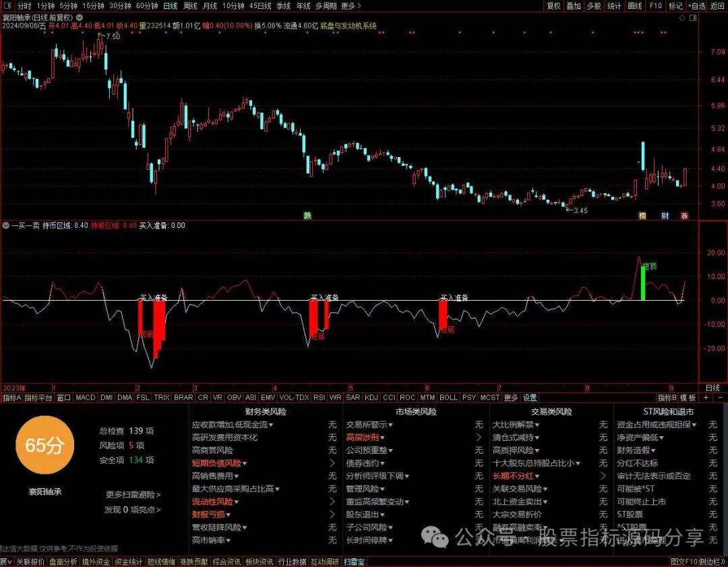The width and height of the screenshot is (728, 567).
Task: Click the 财 marker at chart bottom-right
Action: tap(665, 216)
